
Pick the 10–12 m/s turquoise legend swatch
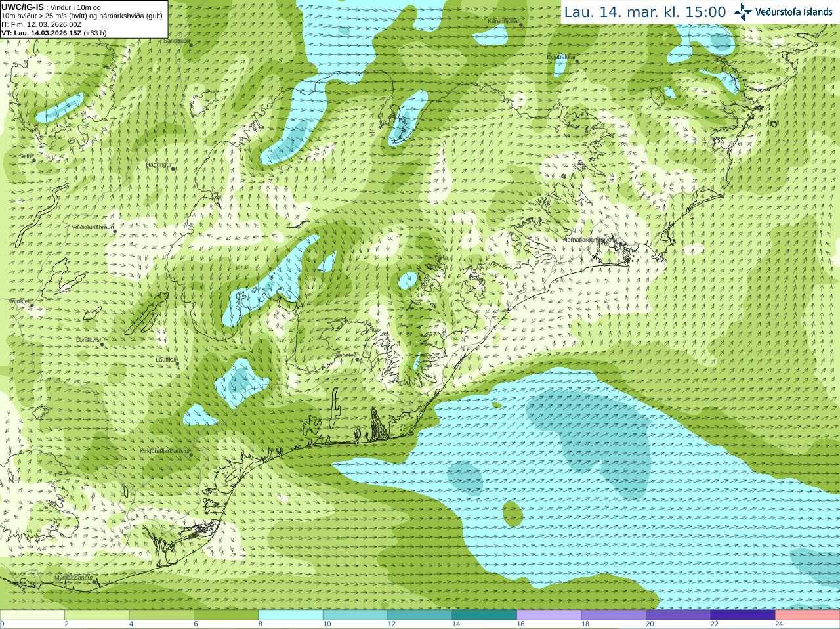pos(355,615)
